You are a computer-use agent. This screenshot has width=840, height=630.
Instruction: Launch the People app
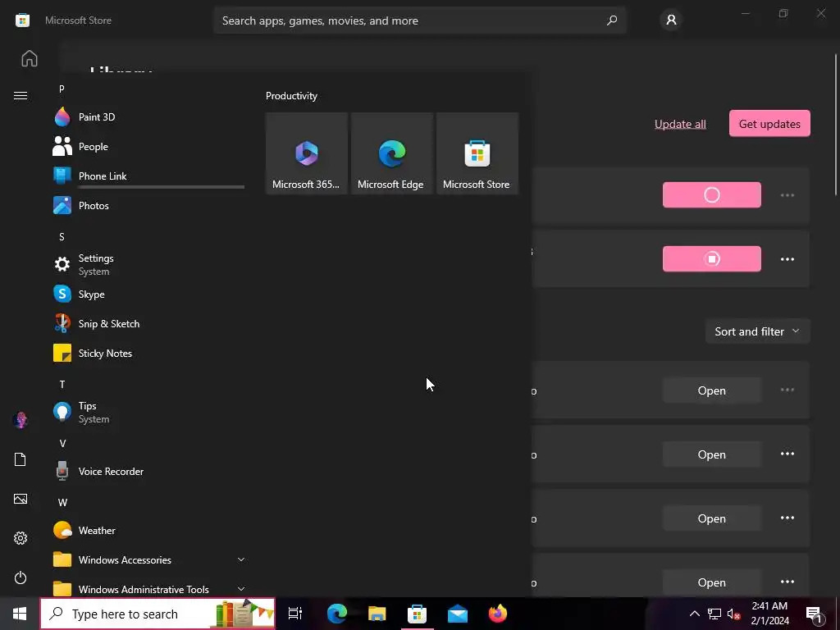pyautogui.click(x=149, y=146)
